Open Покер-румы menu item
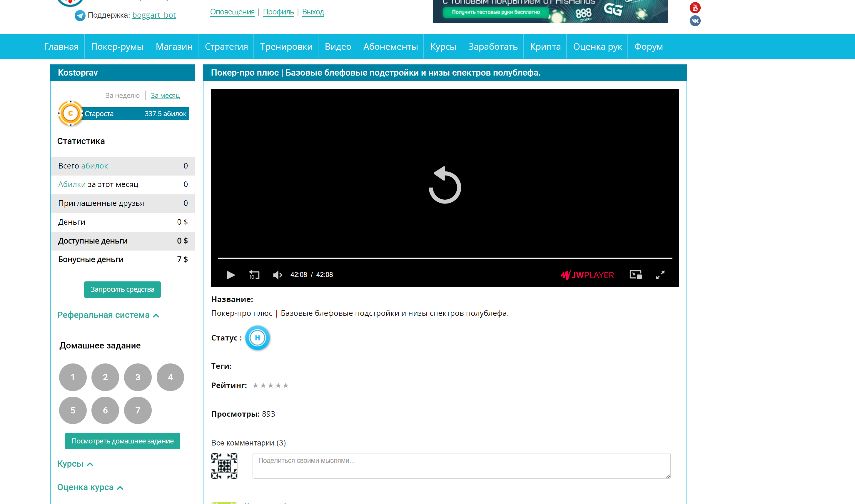The height and width of the screenshot is (504, 855). click(117, 46)
